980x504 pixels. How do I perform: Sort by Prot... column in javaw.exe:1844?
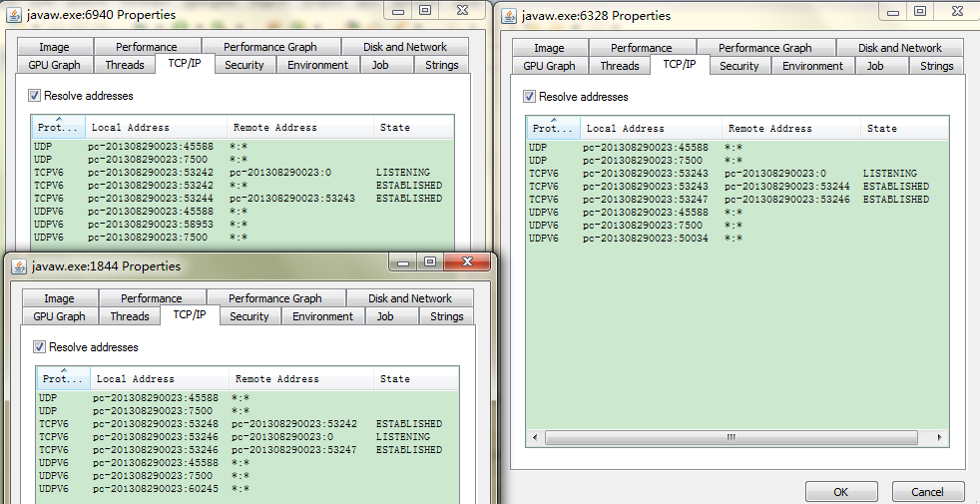(x=64, y=378)
